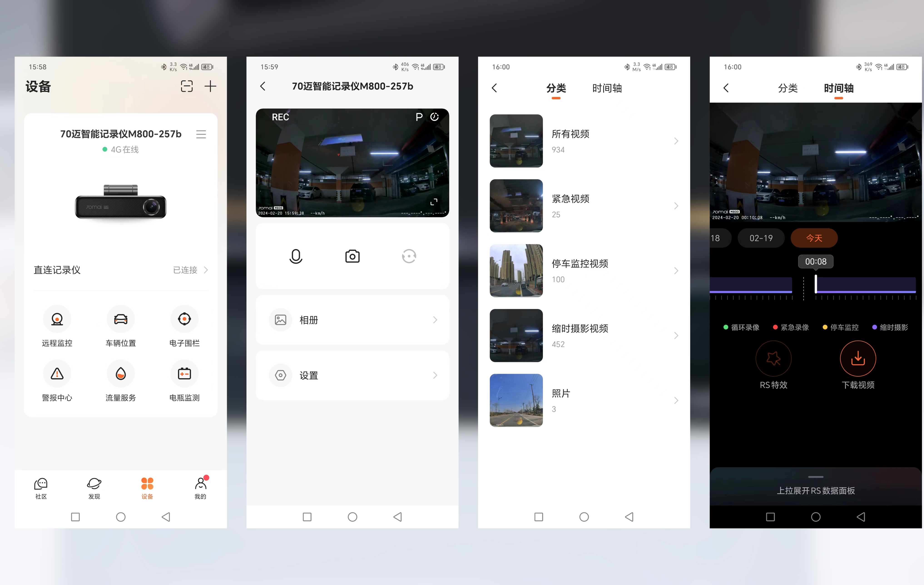Open 紧急视频 emergency videos

tap(584, 206)
